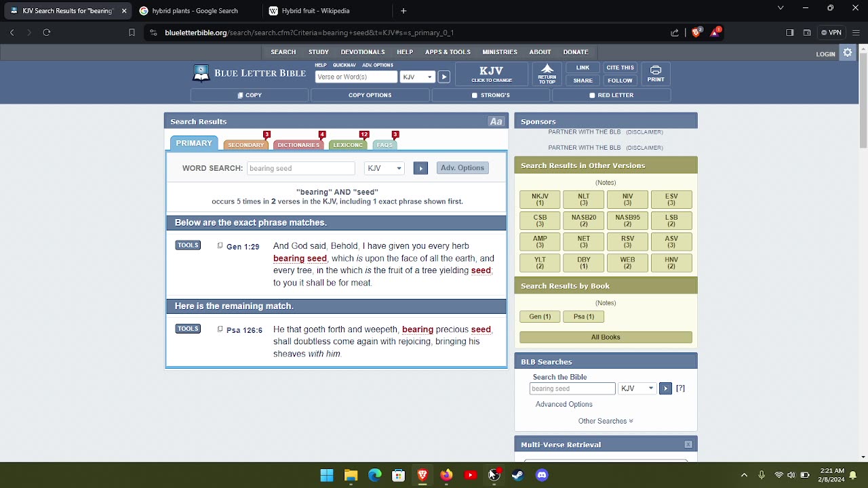Run the BLB Searches sidebar arrow button
This screenshot has height=488, width=868.
pos(665,388)
